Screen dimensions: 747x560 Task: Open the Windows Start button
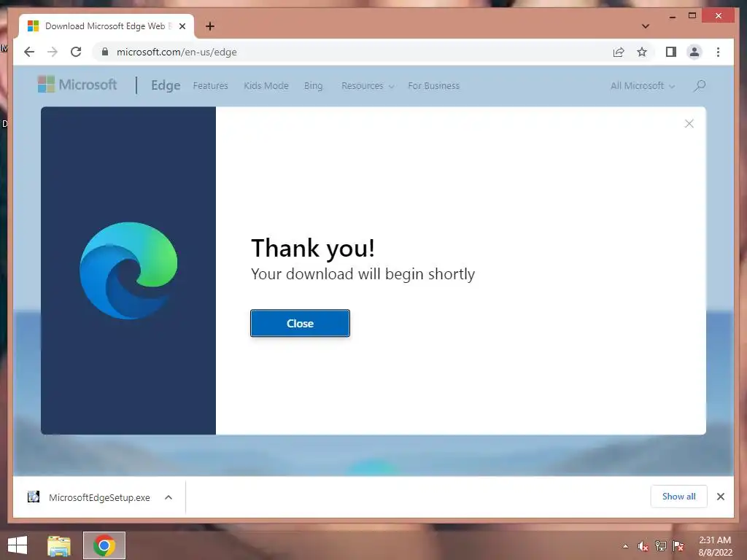click(18, 545)
